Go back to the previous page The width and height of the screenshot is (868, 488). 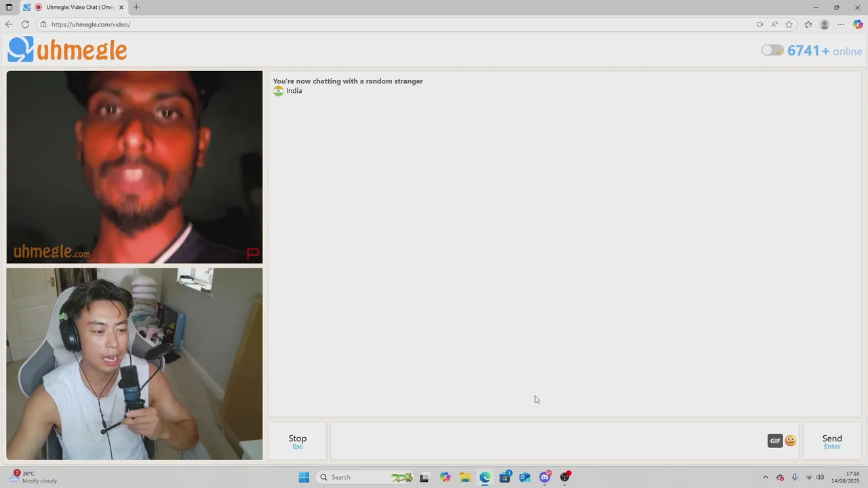(9, 24)
